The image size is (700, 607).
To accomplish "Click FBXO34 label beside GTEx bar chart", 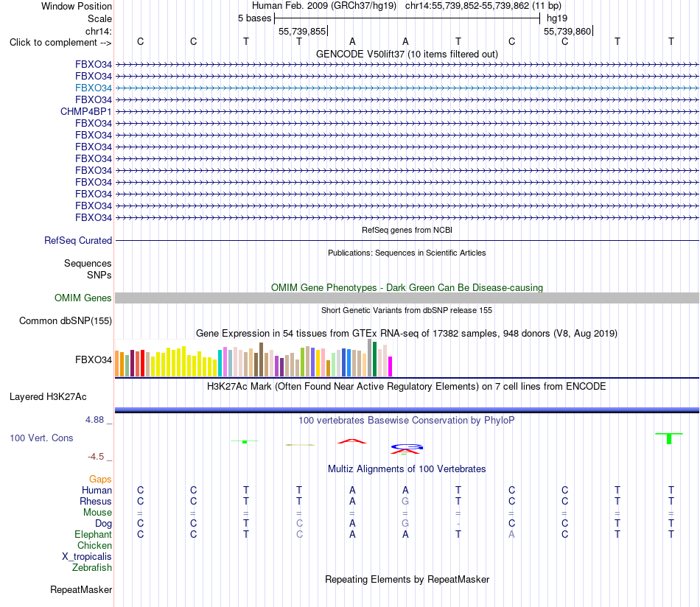I will click(94, 359).
